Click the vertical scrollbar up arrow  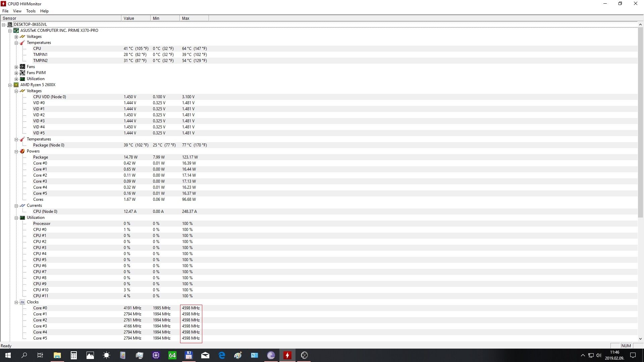[x=640, y=24]
